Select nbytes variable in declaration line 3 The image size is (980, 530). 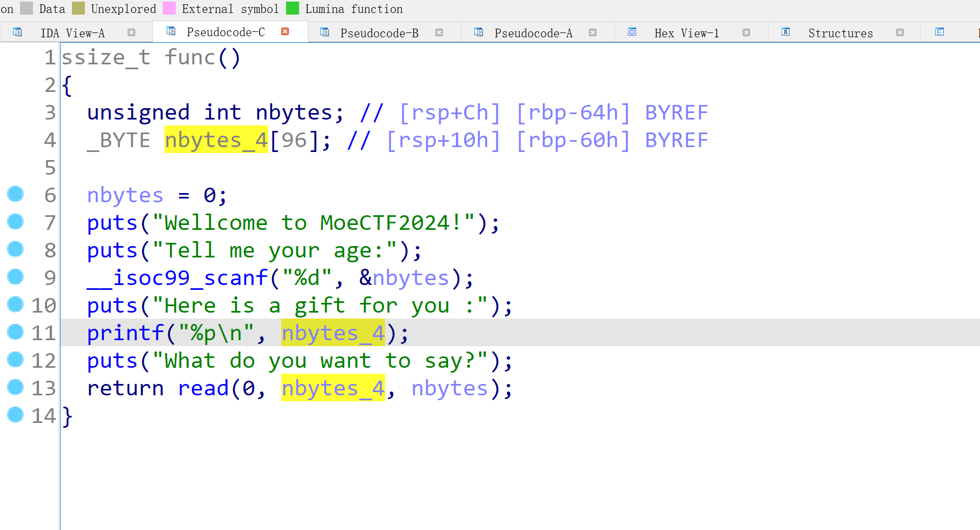click(x=294, y=112)
